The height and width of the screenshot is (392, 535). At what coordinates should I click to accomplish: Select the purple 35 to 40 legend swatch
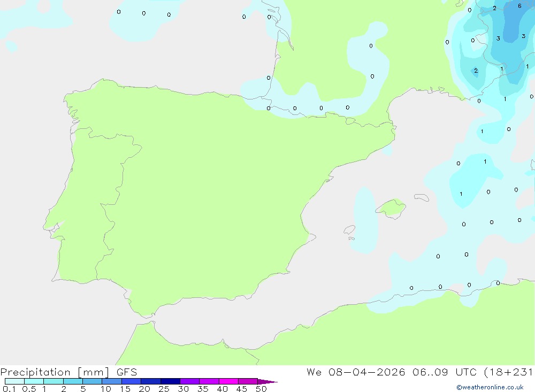[x=209, y=381]
